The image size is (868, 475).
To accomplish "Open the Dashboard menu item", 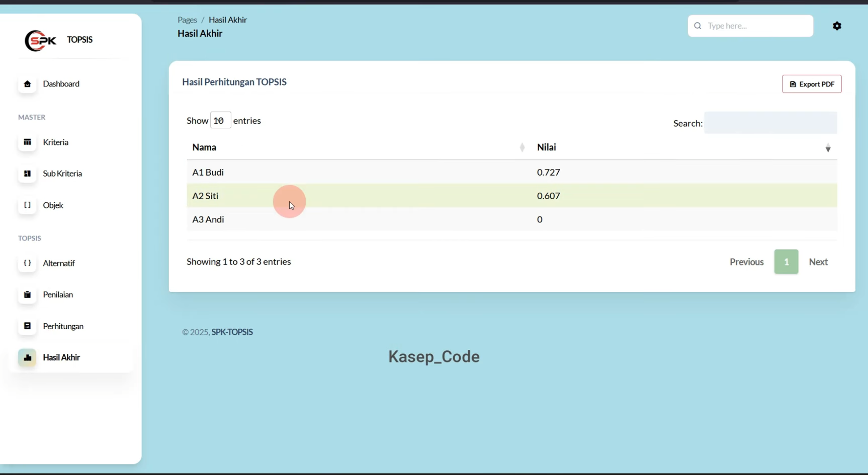I will tap(61, 84).
